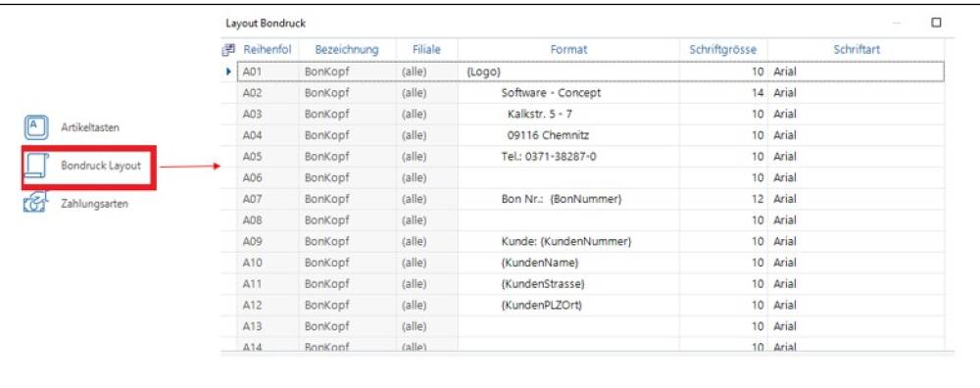Maximize the Layout Bondruck window
This screenshot has width=980, height=388.
[x=936, y=23]
